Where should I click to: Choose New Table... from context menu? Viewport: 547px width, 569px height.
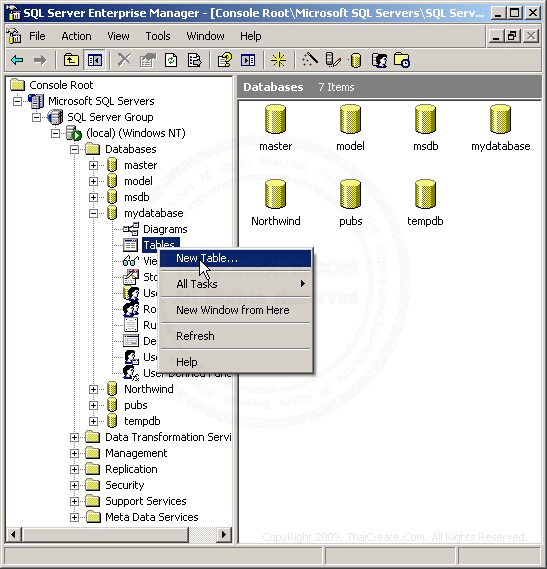pyautogui.click(x=236, y=258)
